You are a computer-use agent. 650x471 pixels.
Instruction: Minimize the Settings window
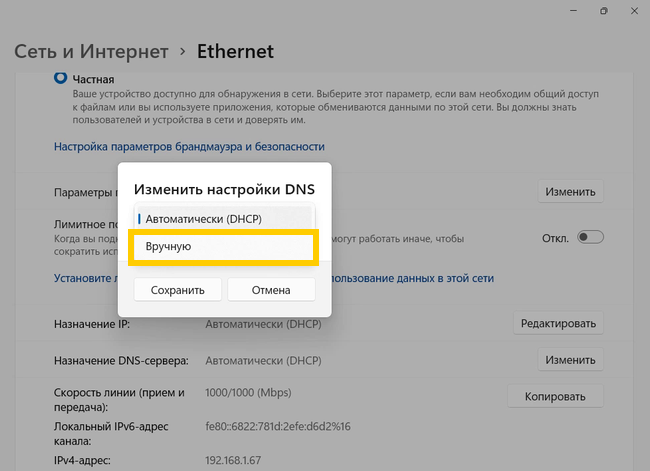click(x=558, y=11)
